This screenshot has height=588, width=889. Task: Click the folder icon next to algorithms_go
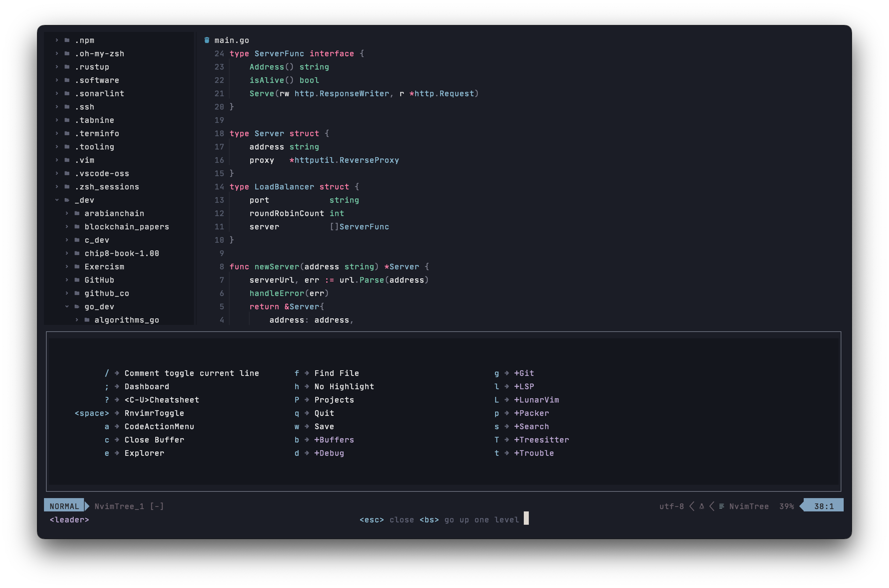point(87,320)
